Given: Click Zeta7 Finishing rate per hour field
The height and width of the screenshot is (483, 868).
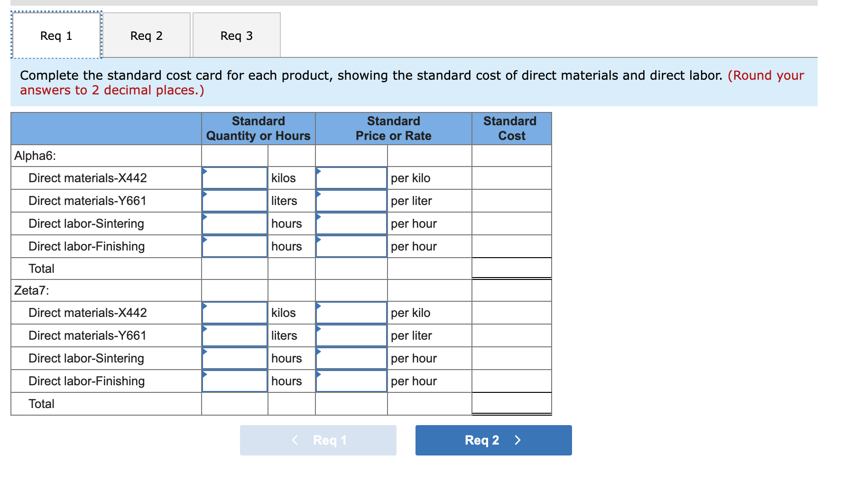Looking at the screenshot, I should click(351, 381).
